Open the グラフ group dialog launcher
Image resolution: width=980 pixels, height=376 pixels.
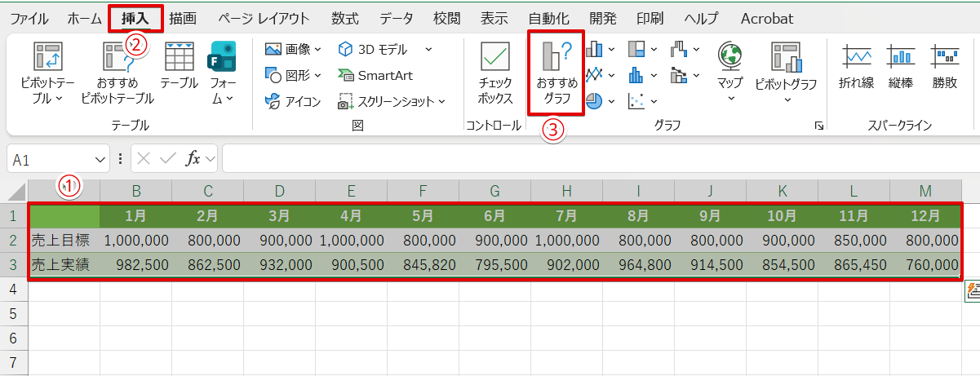click(819, 126)
